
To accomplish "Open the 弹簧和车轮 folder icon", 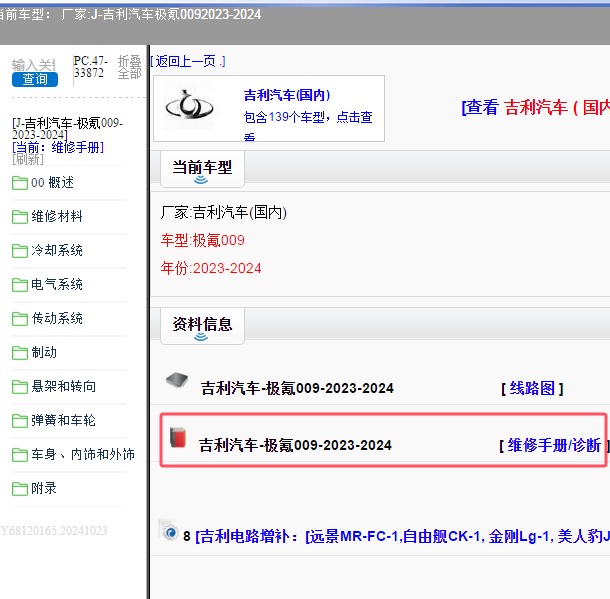I will (x=19, y=420).
